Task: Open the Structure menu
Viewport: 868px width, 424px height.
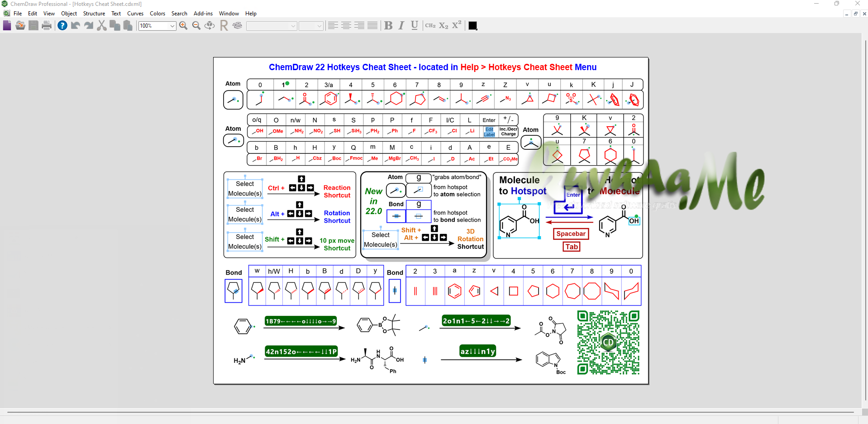Action: point(94,14)
